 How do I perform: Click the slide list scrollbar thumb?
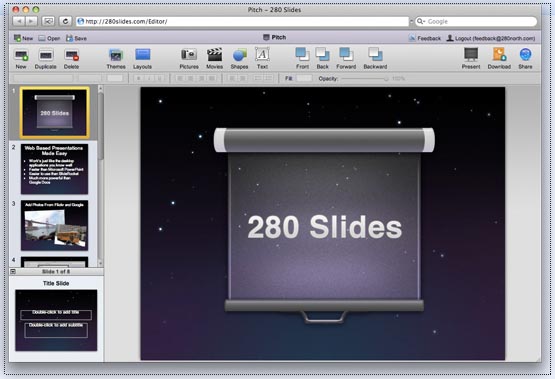click(101, 126)
